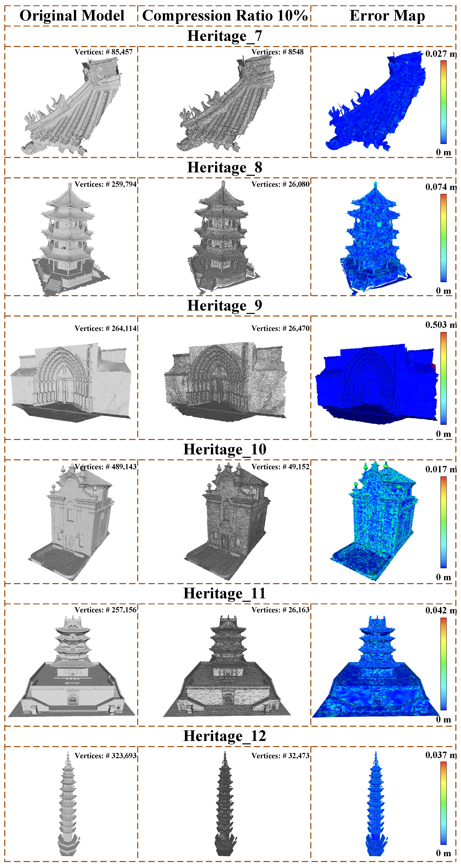Click the '0 m' label in Heritage_8 row
The width and height of the screenshot is (461, 868).
click(x=444, y=291)
